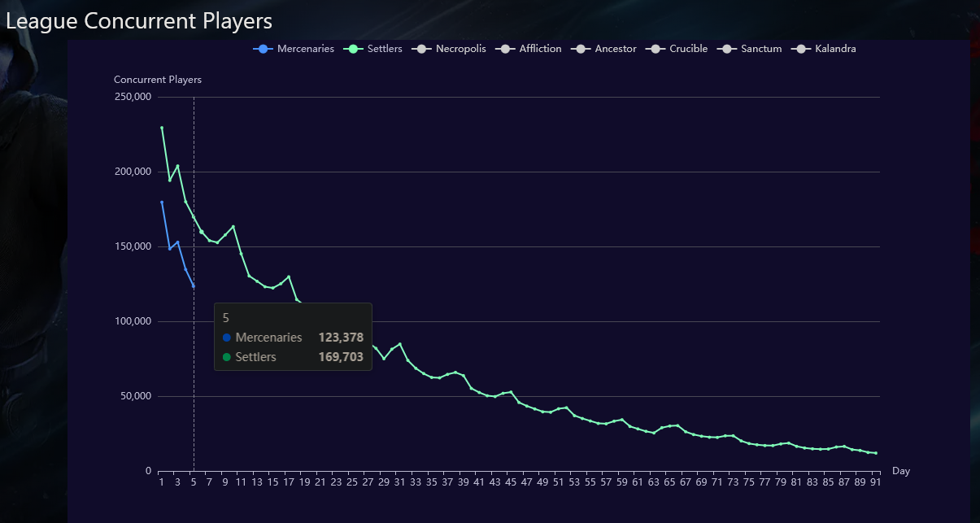Enable the Kalandra series in legend
The width and height of the screenshot is (980, 523).
pyautogui.click(x=824, y=49)
